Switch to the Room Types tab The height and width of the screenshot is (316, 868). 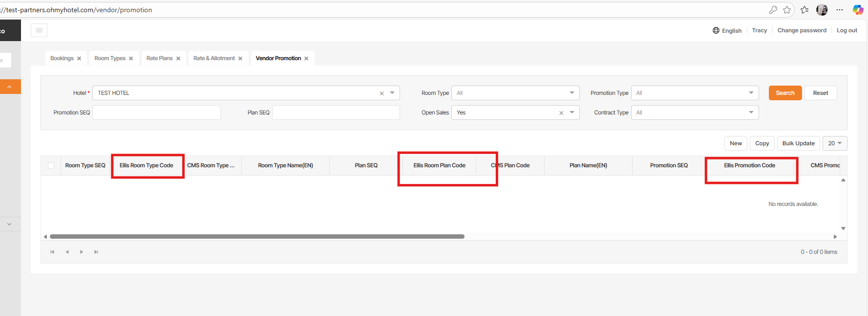[x=110, y=58]
